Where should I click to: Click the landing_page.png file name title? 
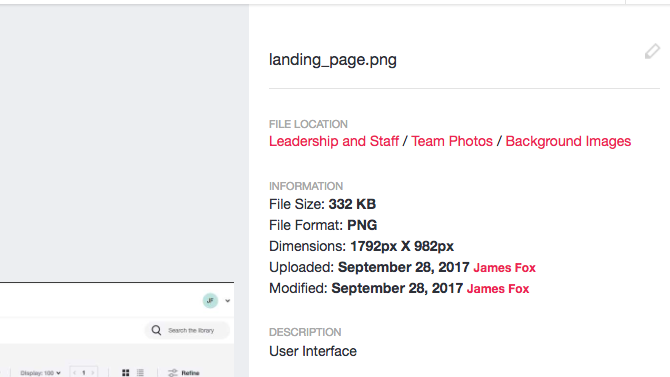coord(333,60)
